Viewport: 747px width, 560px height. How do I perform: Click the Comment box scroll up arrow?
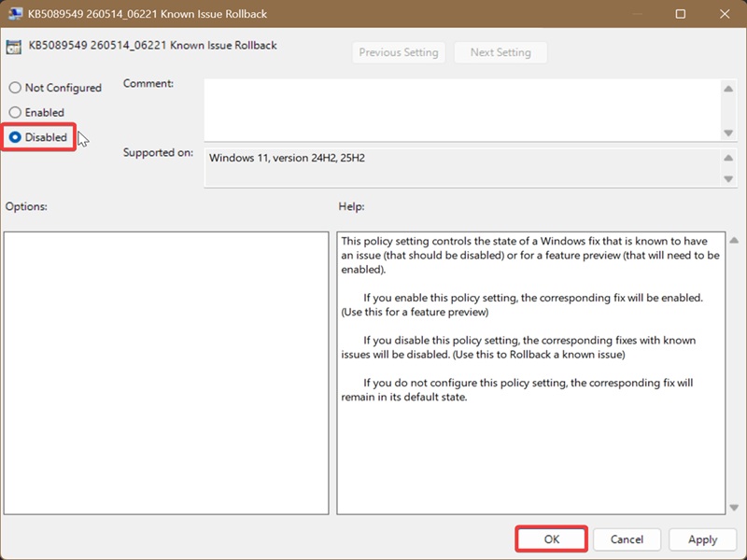click(x=728, y=89)
